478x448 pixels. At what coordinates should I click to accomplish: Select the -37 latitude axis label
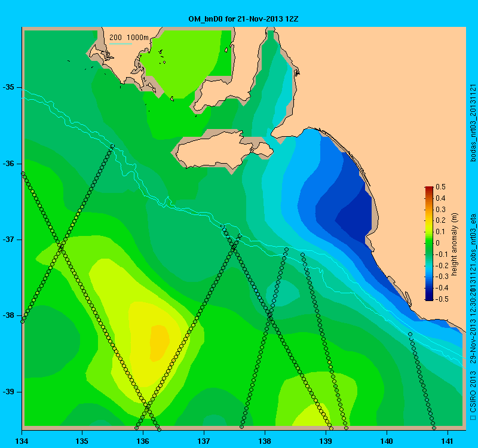[x=8, y=240]
